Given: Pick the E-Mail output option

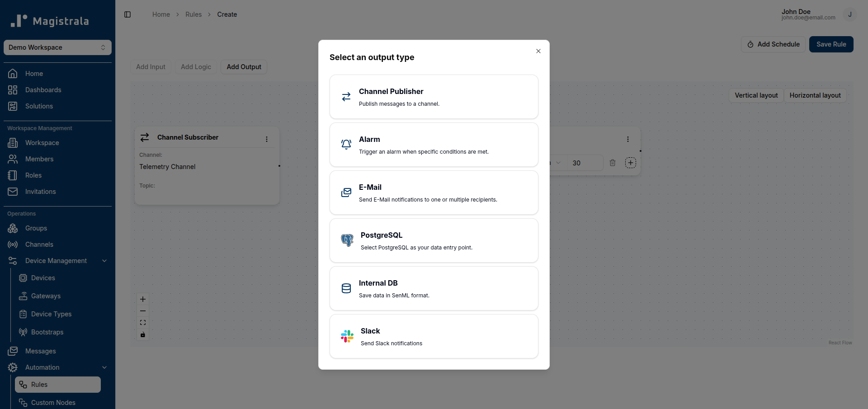Looking at the screenshot, I should pos(434,193).
